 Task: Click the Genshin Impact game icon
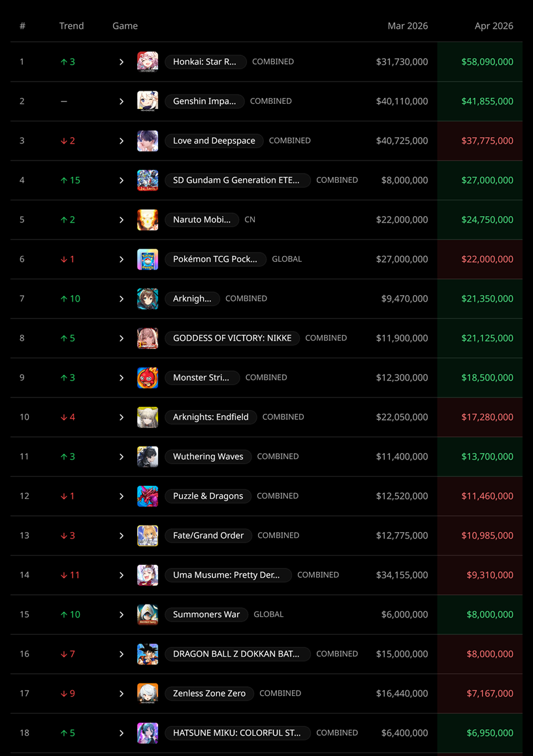pyautogui.click(x=148, y=101)
